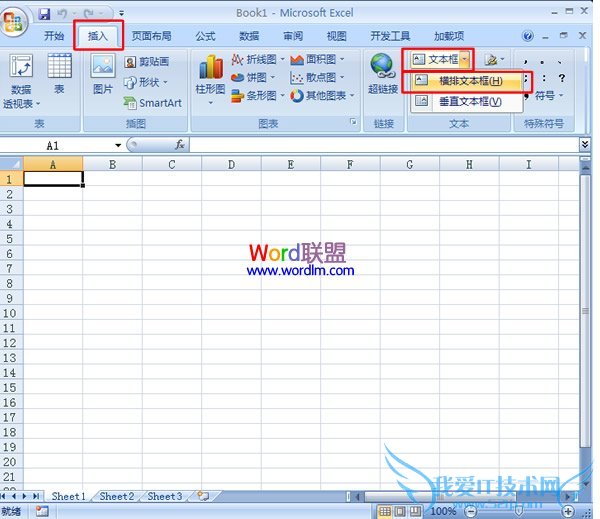Choose vertical text box (垂直文本框)
The width and height of the screenshot is (600, 519).
[466, 101]
